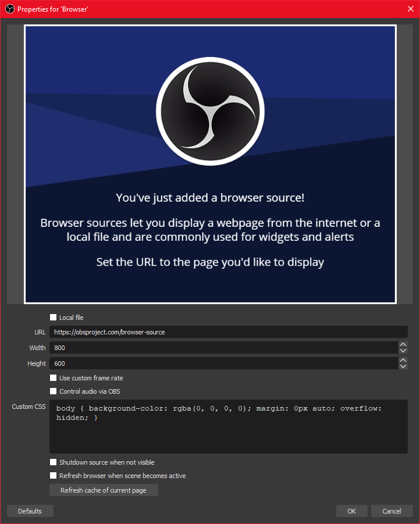
Task: Click Refresh cache of current page button
Action: 104,490
